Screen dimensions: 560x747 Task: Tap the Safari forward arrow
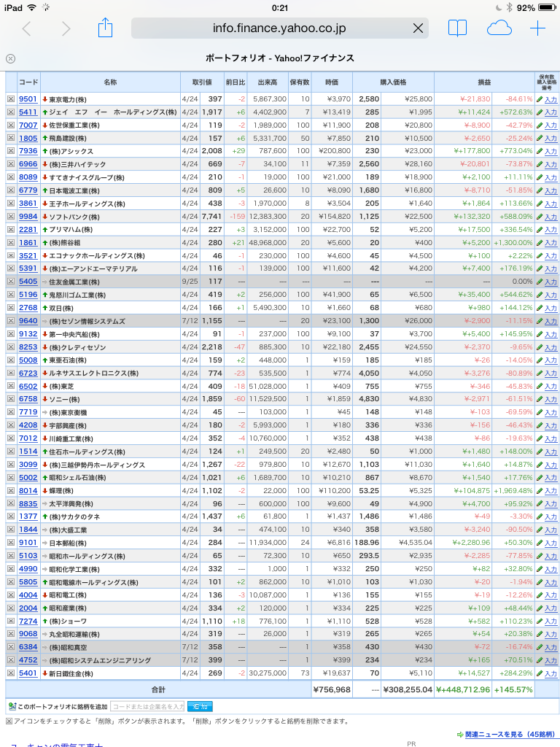coord(66,28)
